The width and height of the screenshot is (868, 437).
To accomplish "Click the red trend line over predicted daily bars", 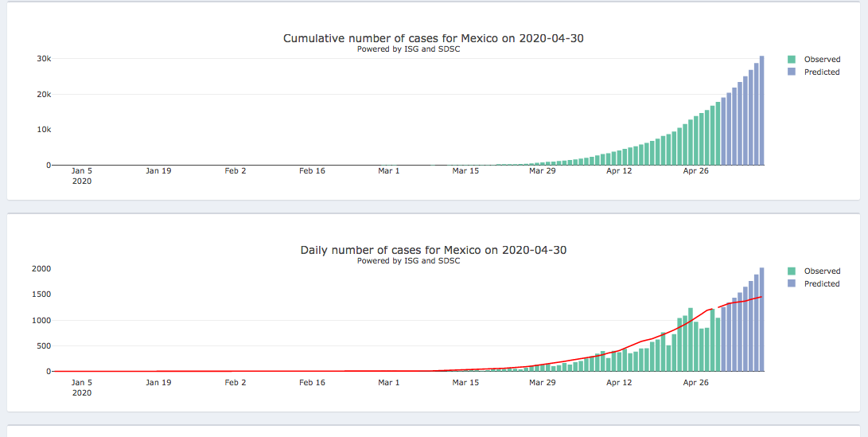I will [740, 302].
